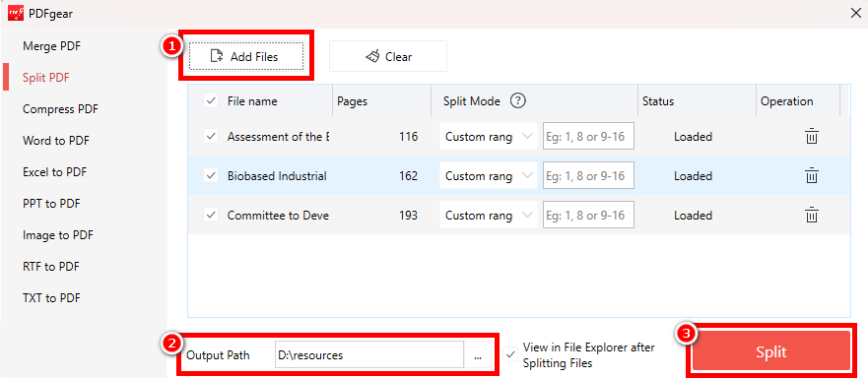
Task: Open Excel to PDF converter
Action: pyautogui.click(x=55, y=172)
